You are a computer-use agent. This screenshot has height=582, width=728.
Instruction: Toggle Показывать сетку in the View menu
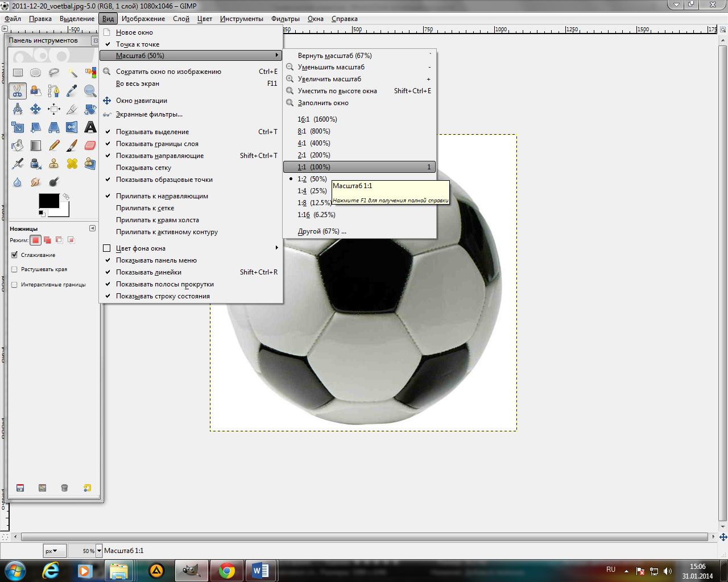pyautogui.click(x=143, y=168)
